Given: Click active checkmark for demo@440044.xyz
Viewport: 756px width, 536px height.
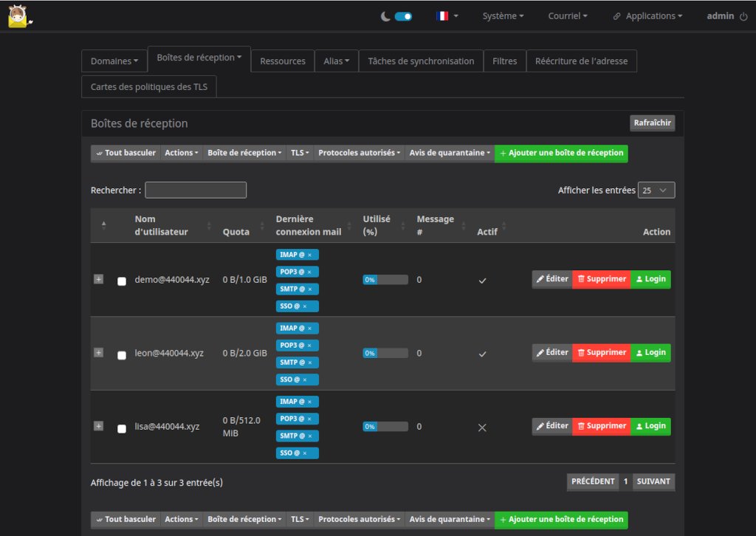Looking at the screenshot, I should pos(482,281).
